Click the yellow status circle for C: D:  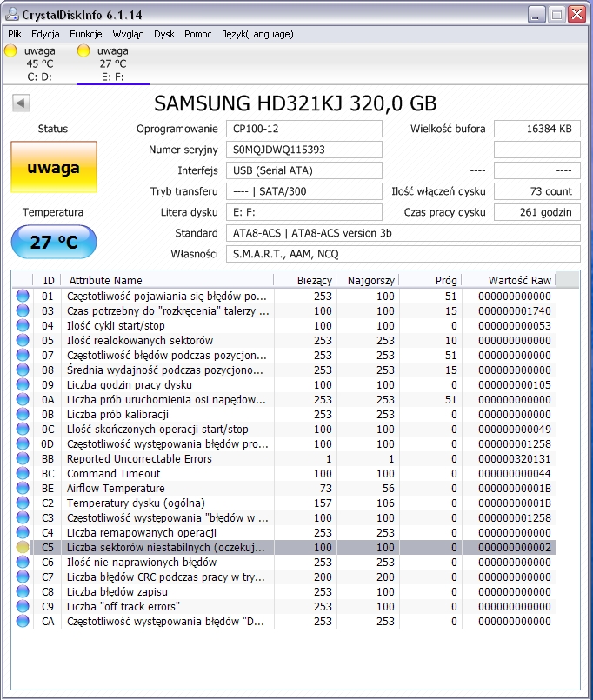tap(10, 50)
